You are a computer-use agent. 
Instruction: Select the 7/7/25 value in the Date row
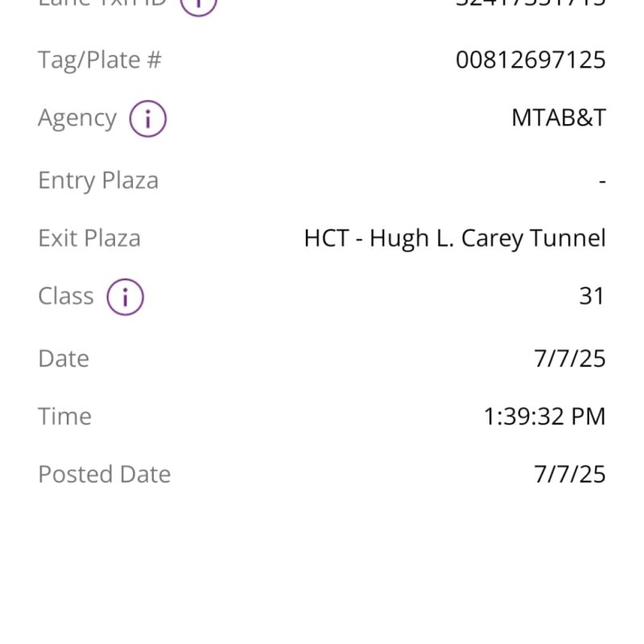click(x=569, y=358)
